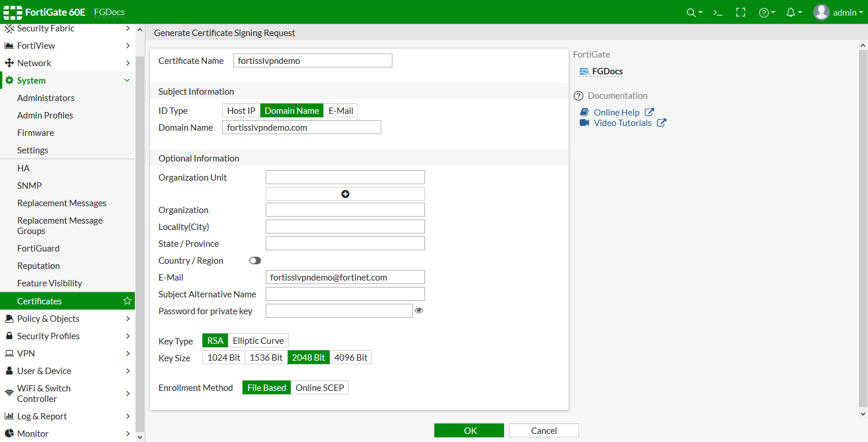Image resolution: width=868 pixels, height=442 pixels.
Task: Star Certificates as a favorite menu item
Action: [x=127, y=301]
